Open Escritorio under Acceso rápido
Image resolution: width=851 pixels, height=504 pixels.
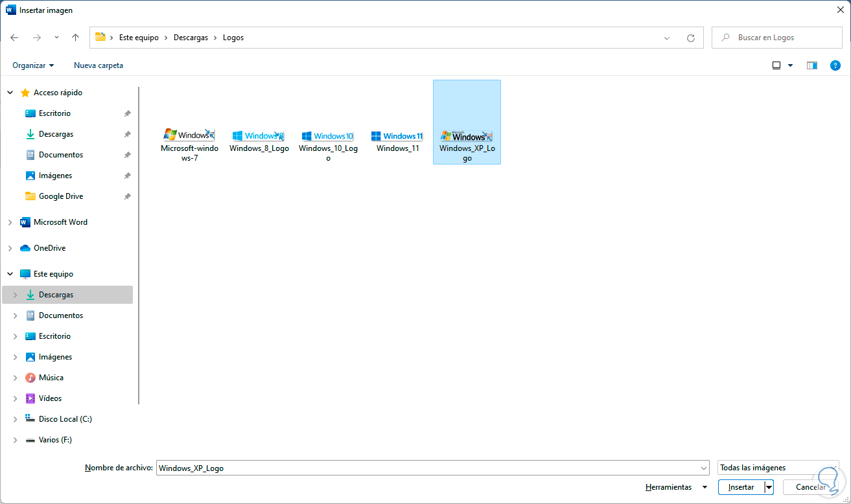pos(54,113)
